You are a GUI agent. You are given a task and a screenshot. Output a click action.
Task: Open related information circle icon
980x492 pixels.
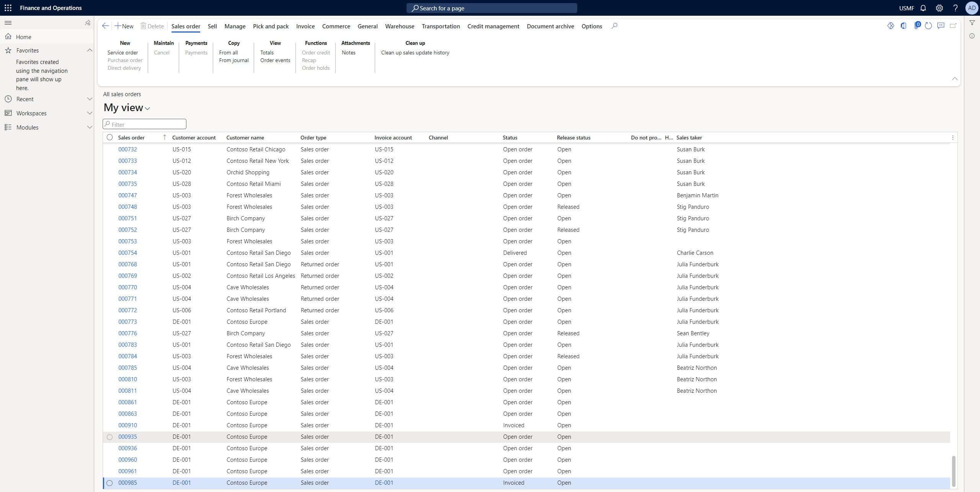tap(972, 36)
